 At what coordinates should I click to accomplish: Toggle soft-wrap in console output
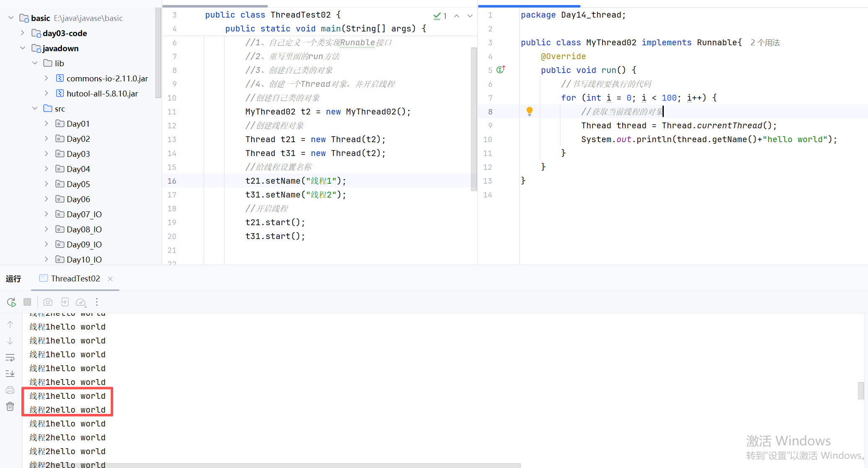click(10, 357)
